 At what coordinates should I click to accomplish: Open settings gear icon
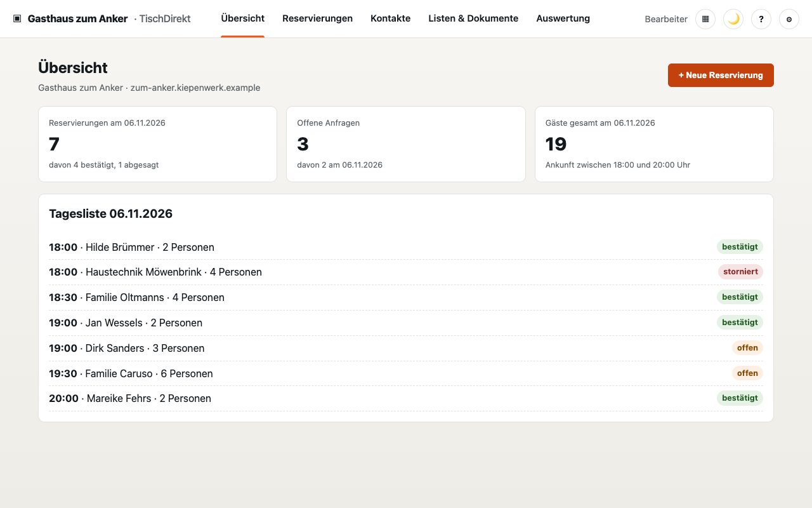pyautogui.click(x=789, y=19)
